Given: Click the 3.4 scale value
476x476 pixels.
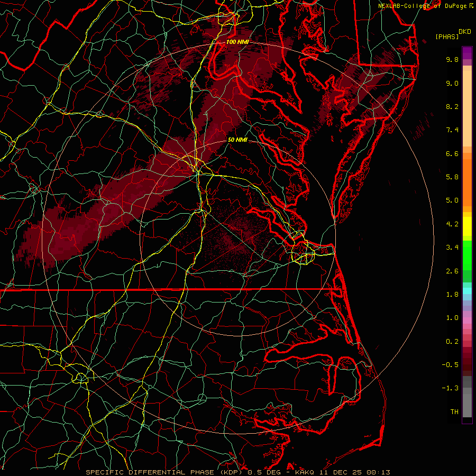Looking at the screenshot, I should (452, 248).
